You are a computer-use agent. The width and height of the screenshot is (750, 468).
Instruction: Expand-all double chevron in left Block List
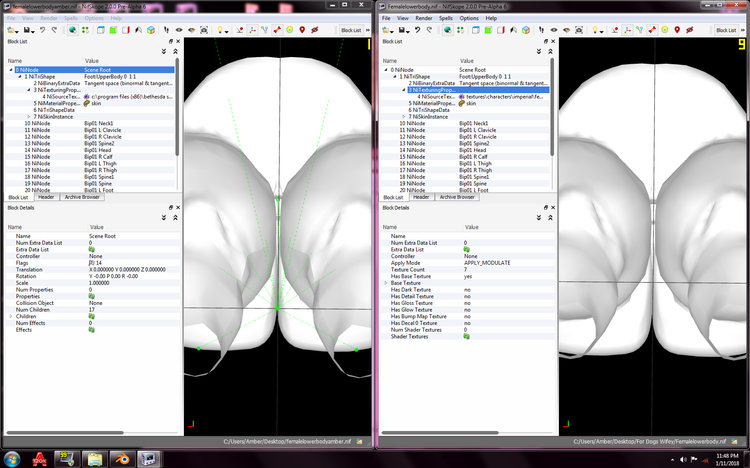[164, 51]
